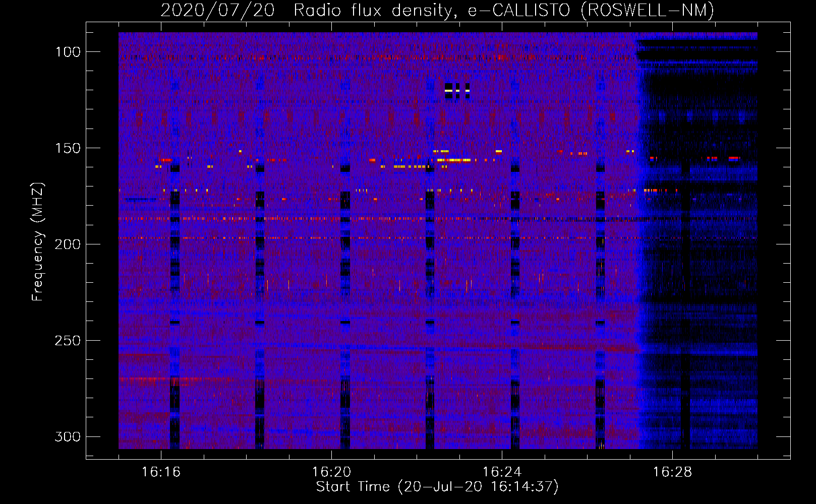
Task: Click the 'Start Time (20-Jul-20 16:14:37)' axis label
Action: click(437, 487)
